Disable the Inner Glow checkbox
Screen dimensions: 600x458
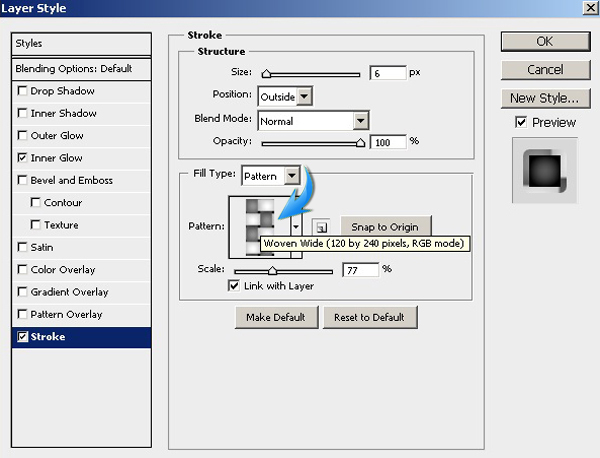pyautogui.click(x=23, y=158)
